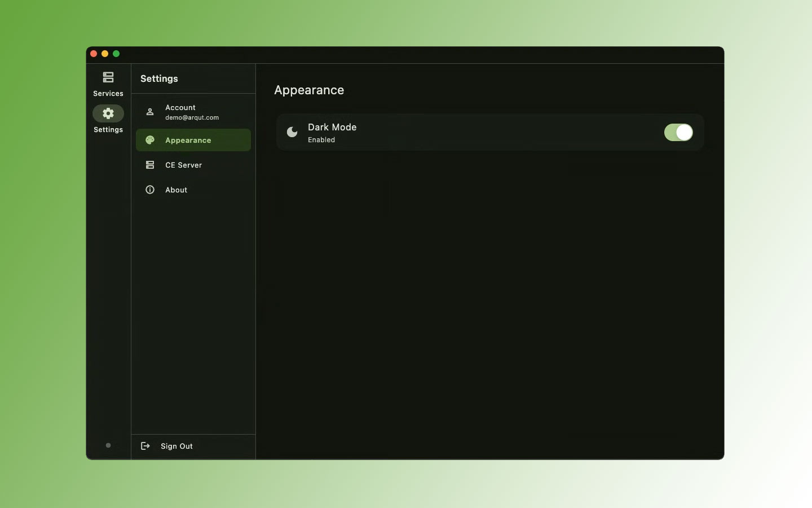Image resolution: width=812 pixels, height=508 pixels.
Task: Click the About info icon
Action: pyautogui.click(x=150, y=190)
